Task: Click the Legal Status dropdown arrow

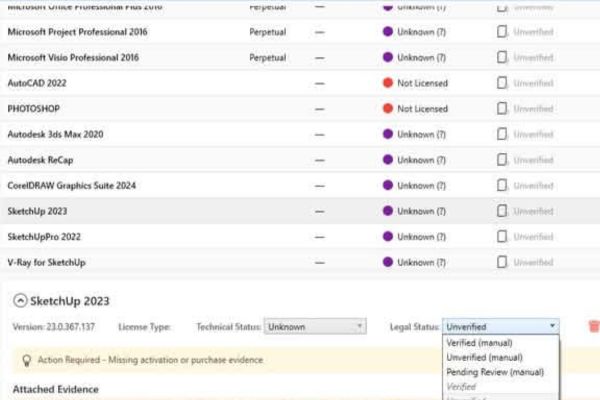Action: (552, 326)
